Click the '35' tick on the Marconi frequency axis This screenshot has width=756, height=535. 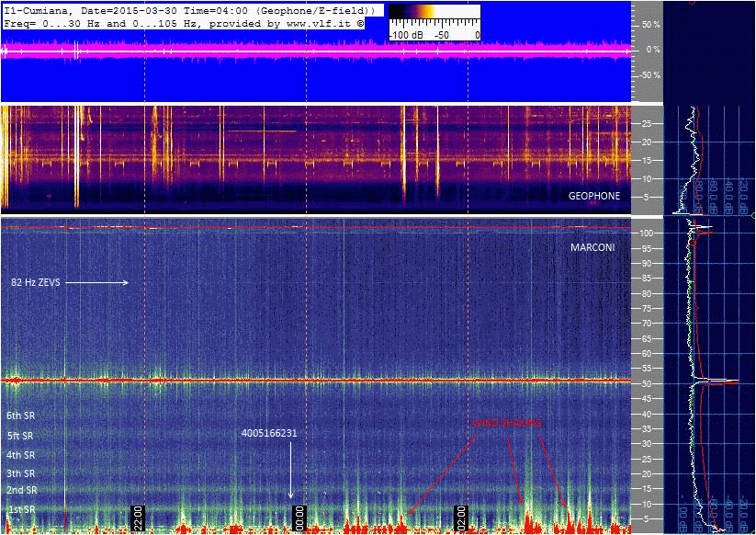(647, 429)
